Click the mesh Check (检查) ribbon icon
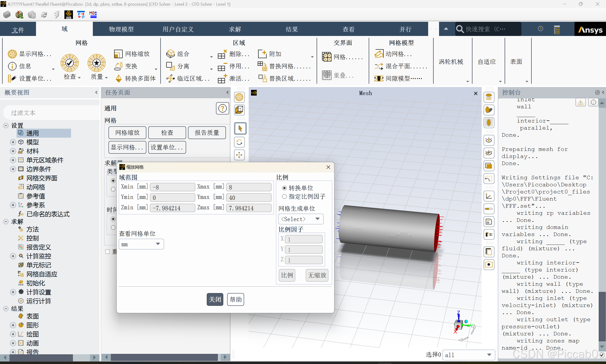The image size is (606, 364). coord(69,63)
